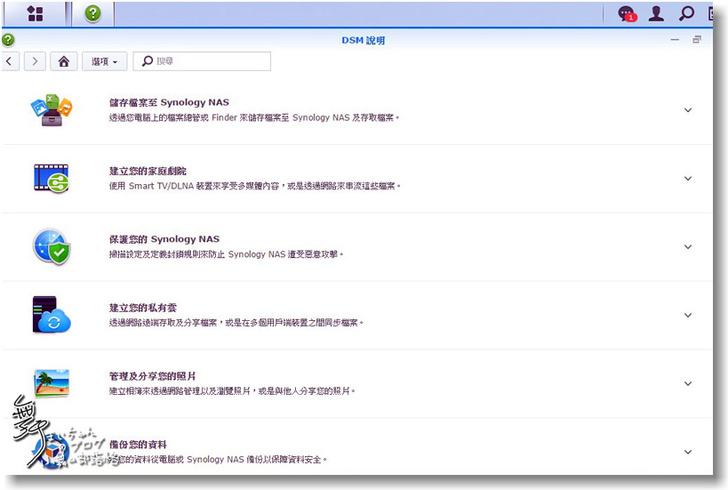This screenshot has width=728, height=490.
Task: Open the DSM main menu grid icon
Action: pos(35,13)
